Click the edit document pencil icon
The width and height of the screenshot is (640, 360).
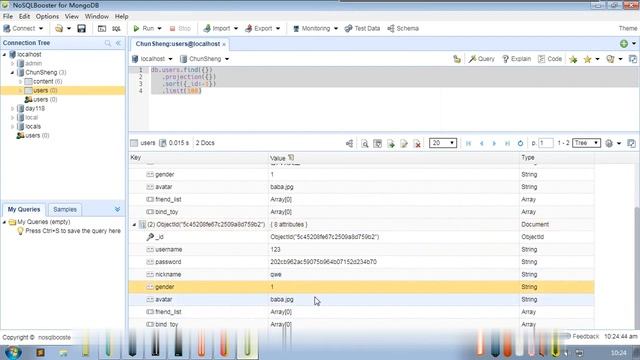coord(404,143)
